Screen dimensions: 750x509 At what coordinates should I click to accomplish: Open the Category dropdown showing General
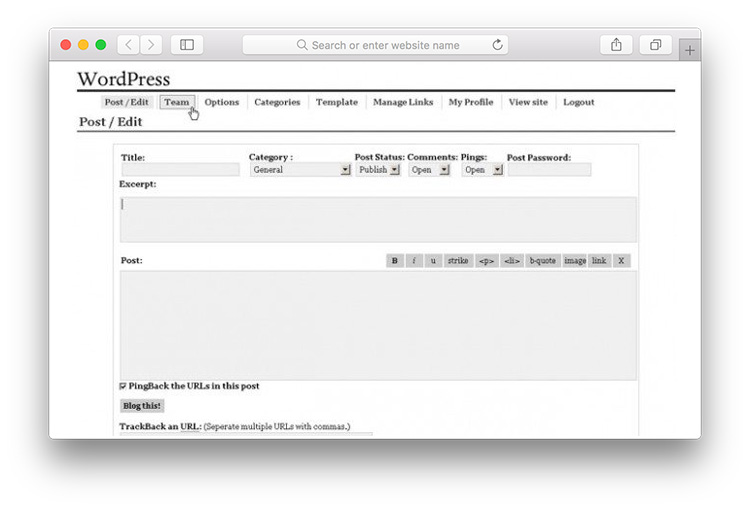coord(300,170)
